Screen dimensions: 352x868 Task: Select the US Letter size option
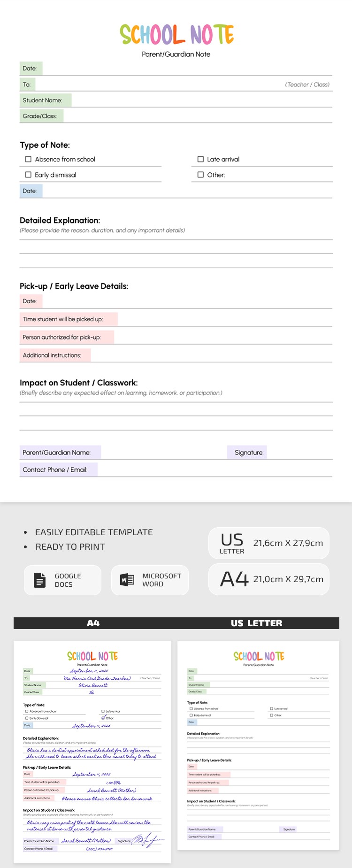pyautogui.click(x=268, y=543)
